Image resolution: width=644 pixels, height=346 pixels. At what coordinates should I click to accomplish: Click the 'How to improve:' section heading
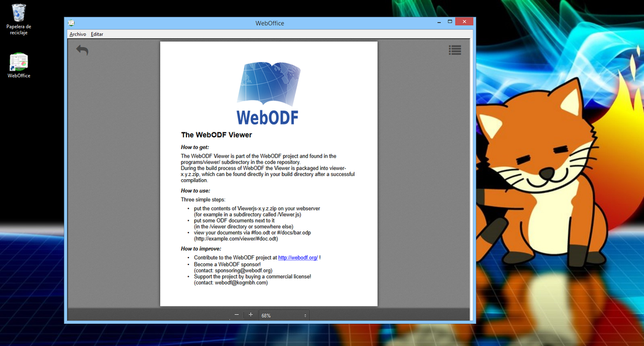[201, 248]
